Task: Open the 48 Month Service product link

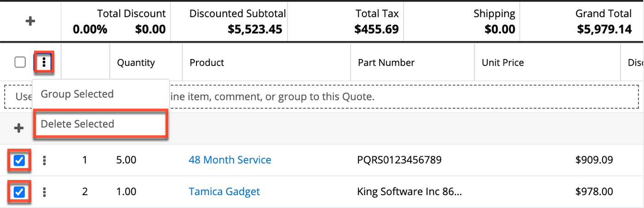Action: 230,160
